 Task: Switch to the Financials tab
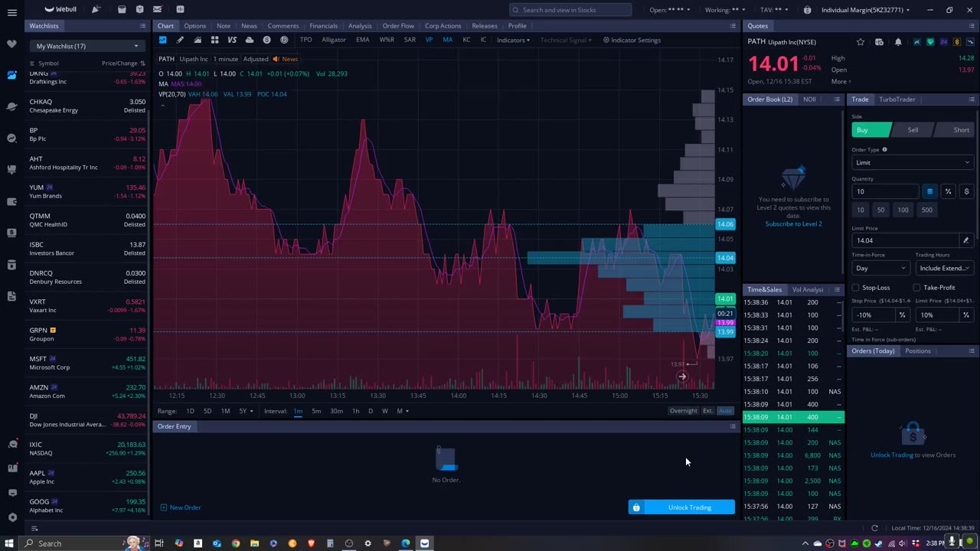(323, 26)
